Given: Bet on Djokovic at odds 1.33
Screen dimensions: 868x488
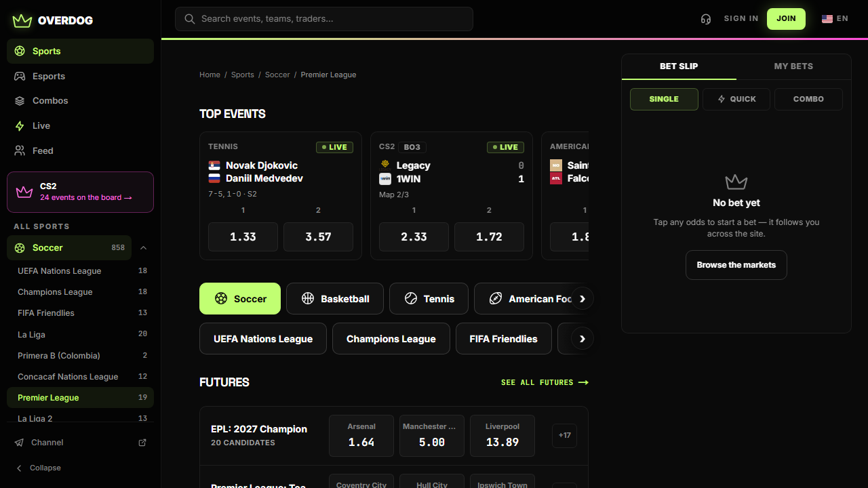Looking at the screenshot, I should (243, 237).
